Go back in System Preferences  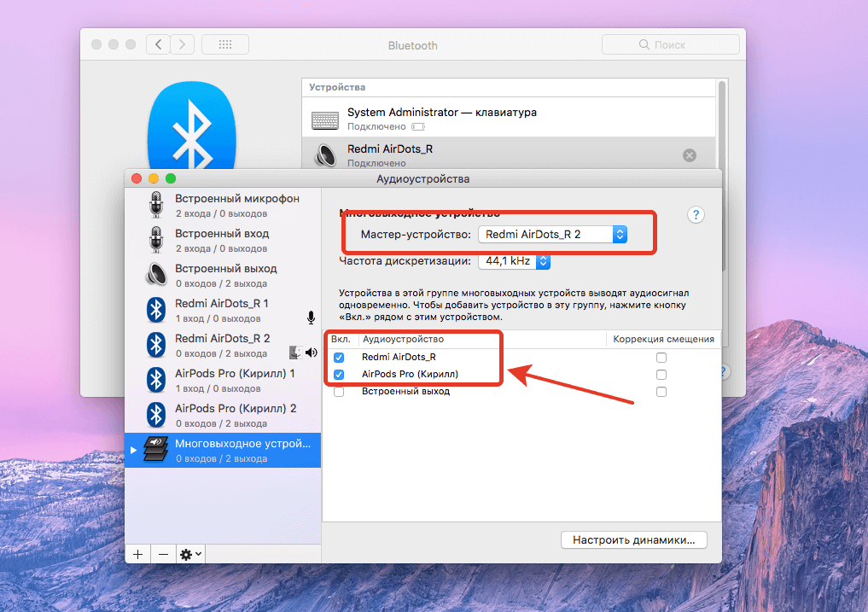(158, 44)
